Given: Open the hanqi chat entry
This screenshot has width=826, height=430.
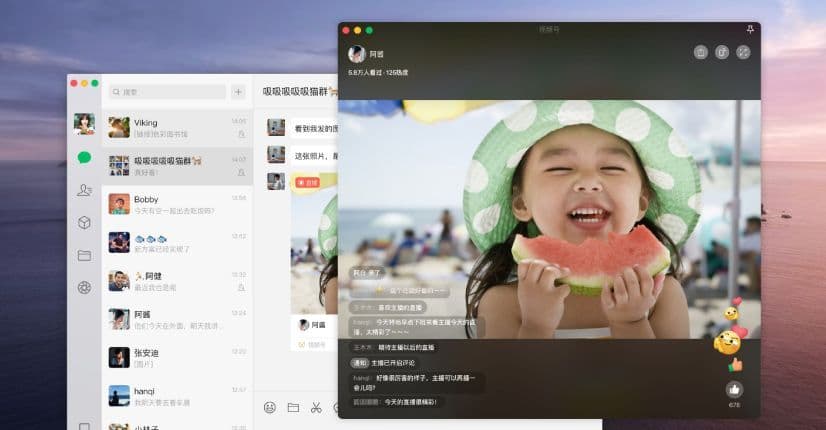Looking at the screenshot, I should [177, 396].
